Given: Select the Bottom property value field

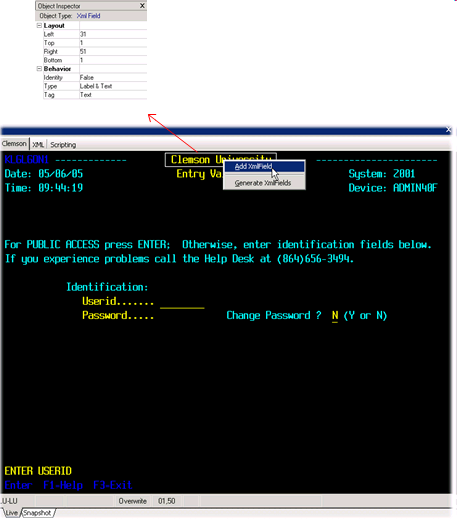Looking at the screenshot, I should pyautogui.click(x=113, y=60).
